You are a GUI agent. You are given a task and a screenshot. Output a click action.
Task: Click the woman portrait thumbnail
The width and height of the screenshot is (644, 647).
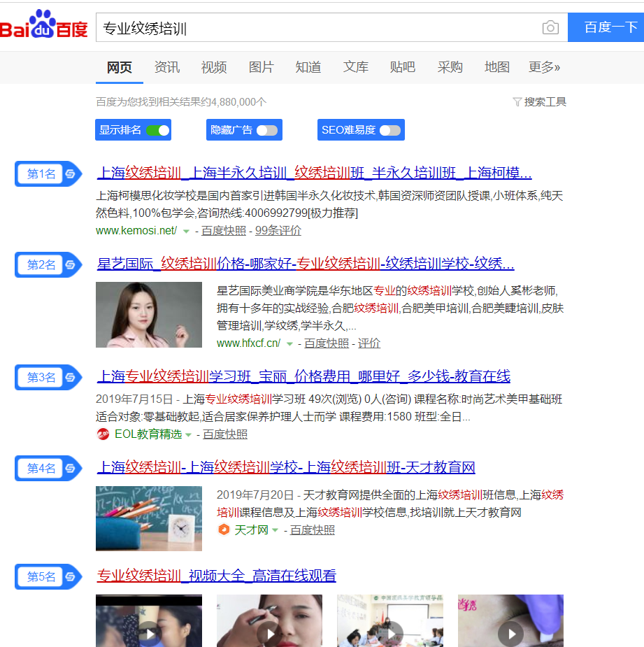pos(149,315)
